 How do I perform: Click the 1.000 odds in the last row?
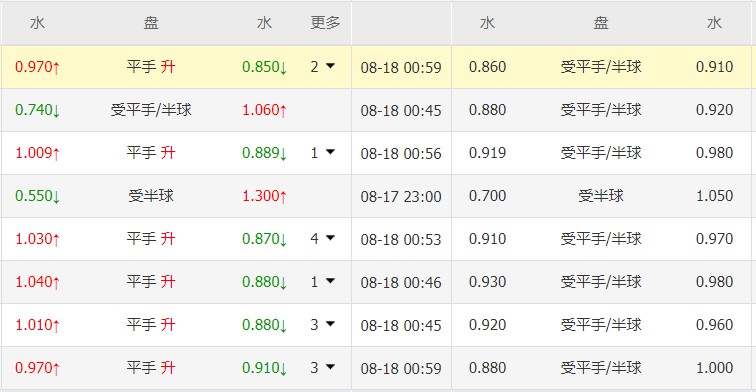[715, 368]
